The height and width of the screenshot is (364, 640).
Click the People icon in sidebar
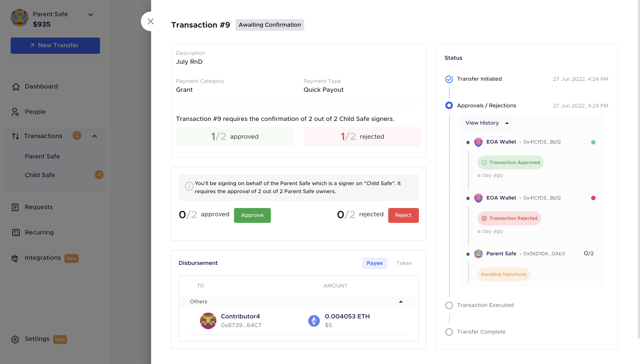pos(15,112)
